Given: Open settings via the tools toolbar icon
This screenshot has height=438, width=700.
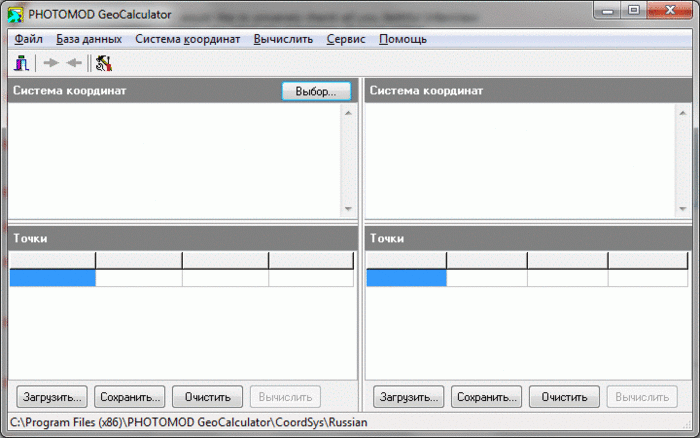Looking at the screenshot, I should point(103,63).
